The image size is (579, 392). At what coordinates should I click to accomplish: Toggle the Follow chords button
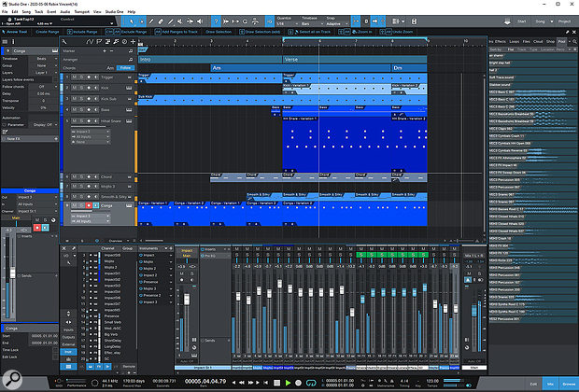(125, 68)
